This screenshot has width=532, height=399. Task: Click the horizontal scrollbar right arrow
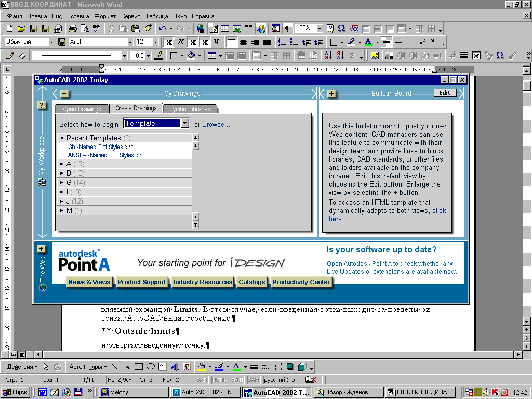coord(518,354)
